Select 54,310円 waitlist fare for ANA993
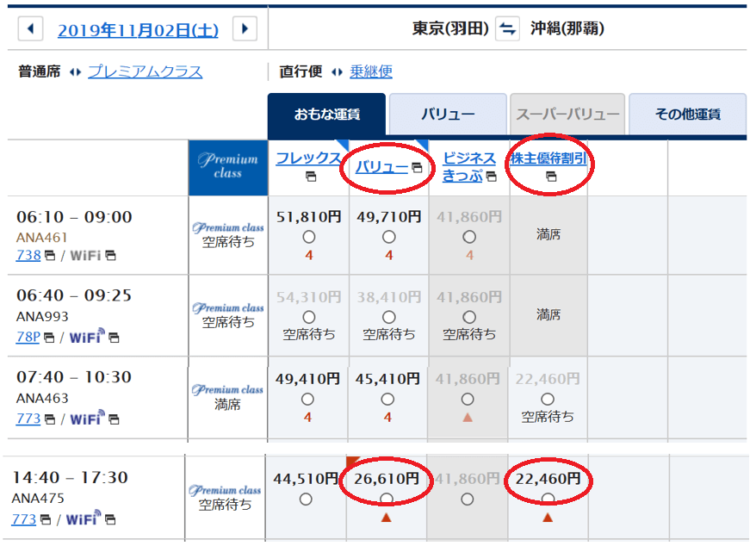The width and height of the screenshot is (756, 546). pos(309,317)
